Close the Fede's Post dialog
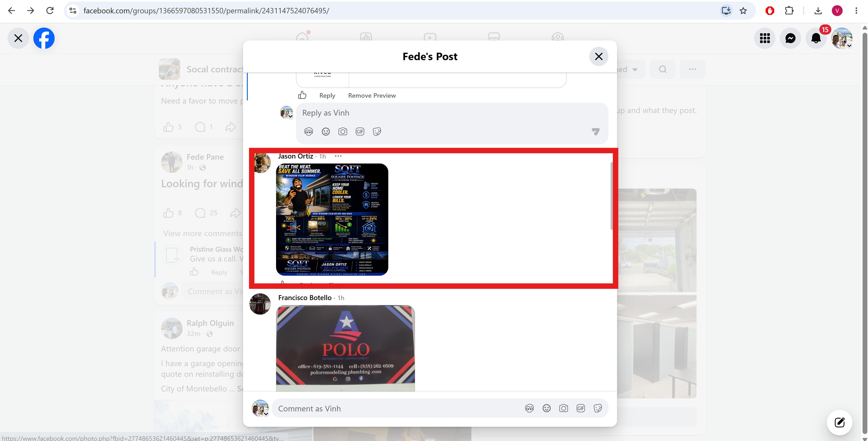 tap(599, 56)
